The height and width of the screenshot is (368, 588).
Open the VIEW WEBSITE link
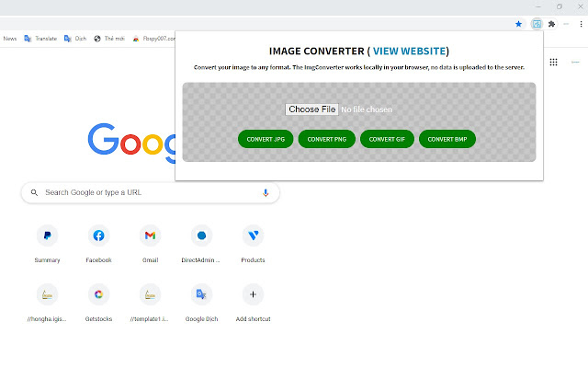click(409, 52)
